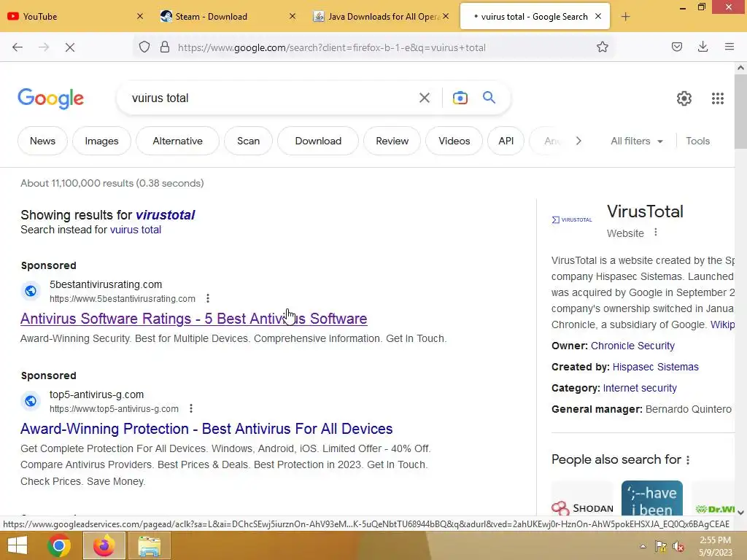
Task: Open the Action Center flag icon
Action: coord(660,547)
